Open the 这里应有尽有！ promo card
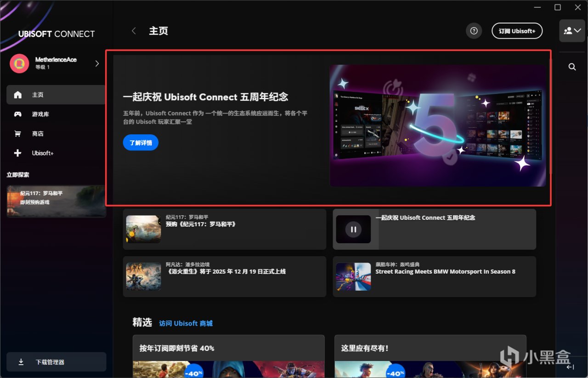588x378 pixels. click(x=430, y=356)
